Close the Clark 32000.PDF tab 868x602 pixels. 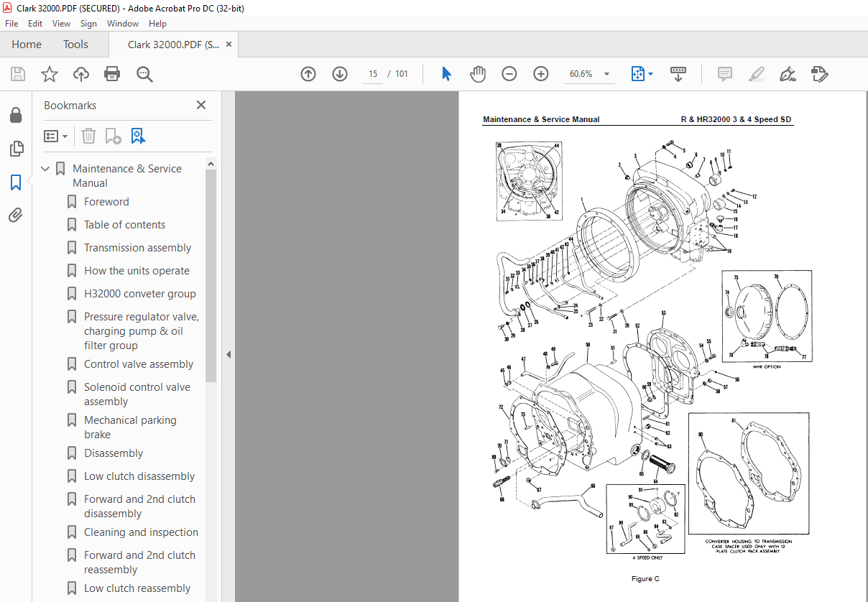click(229, 45)
